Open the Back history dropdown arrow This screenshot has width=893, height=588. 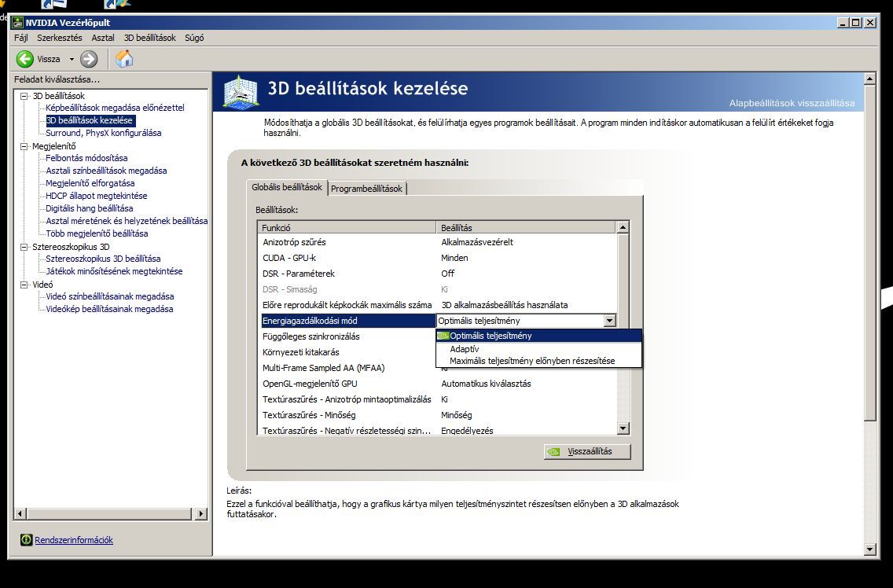[72, 59]
